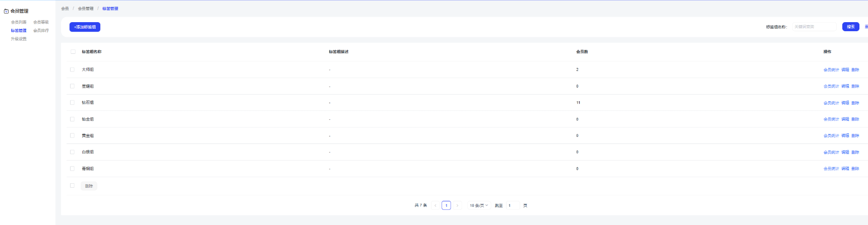Toggle the 黄金组 row checkbox

pos(72,135)
